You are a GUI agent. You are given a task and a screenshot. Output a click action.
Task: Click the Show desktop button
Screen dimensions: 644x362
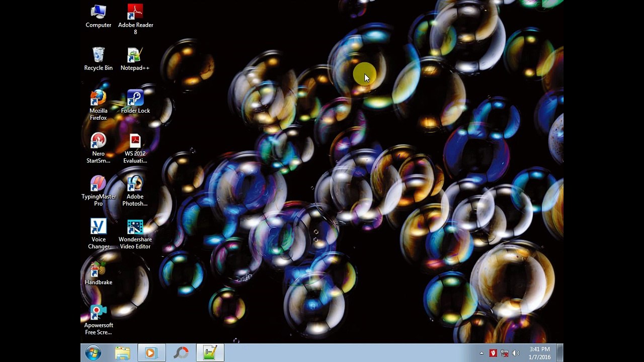(x=560, y=353)
